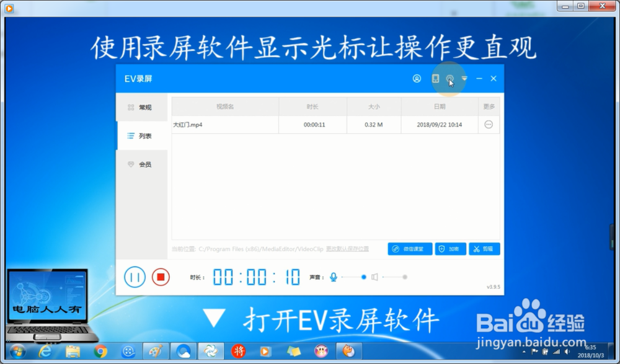Click the 更改默认保存位置 link
Screen dimensions: 620x364
coord(347,249)
